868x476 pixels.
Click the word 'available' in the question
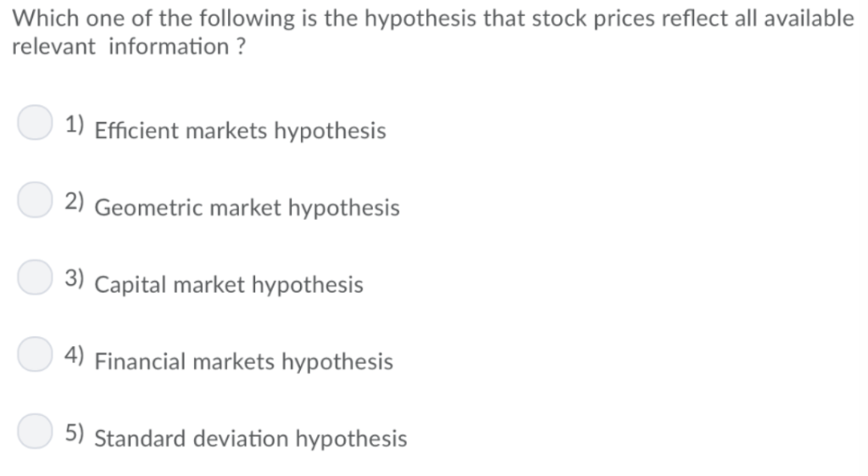tap(809, 19)
